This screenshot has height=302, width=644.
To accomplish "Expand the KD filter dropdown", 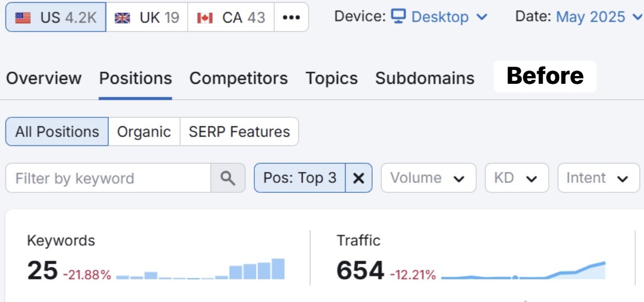I will (x=517, y=178).
